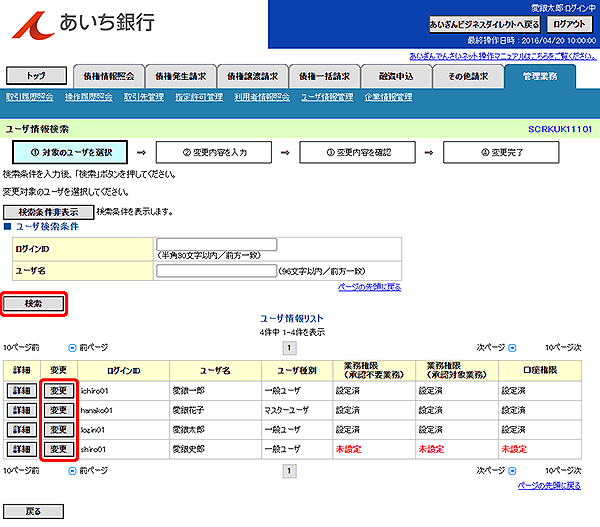The image size is (600, 527).
Task: Click the 愛銀花子 user name cell
Action: point(215,410)
